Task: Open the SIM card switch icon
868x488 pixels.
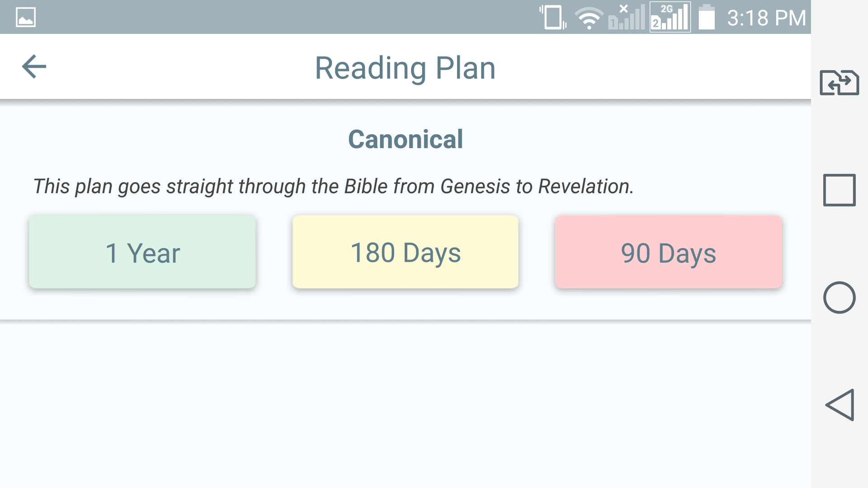Action: [839, 83]
